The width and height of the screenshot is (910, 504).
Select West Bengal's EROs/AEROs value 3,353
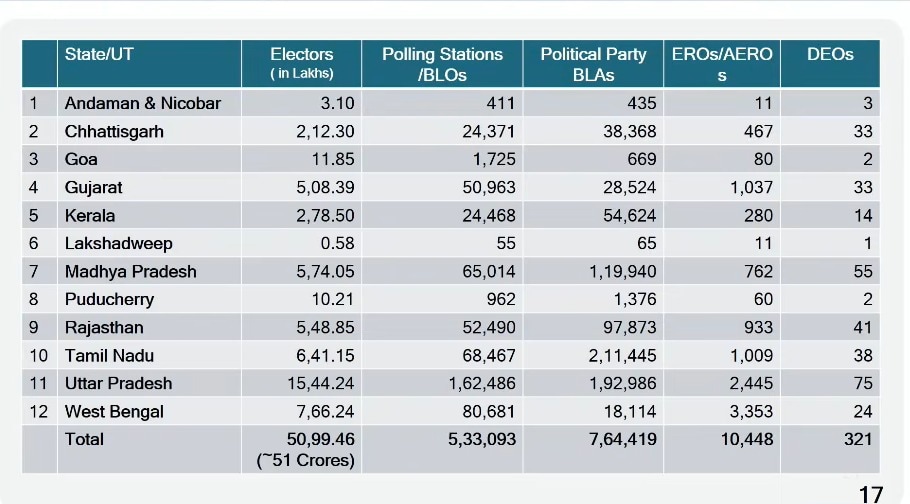pos(751,411)
